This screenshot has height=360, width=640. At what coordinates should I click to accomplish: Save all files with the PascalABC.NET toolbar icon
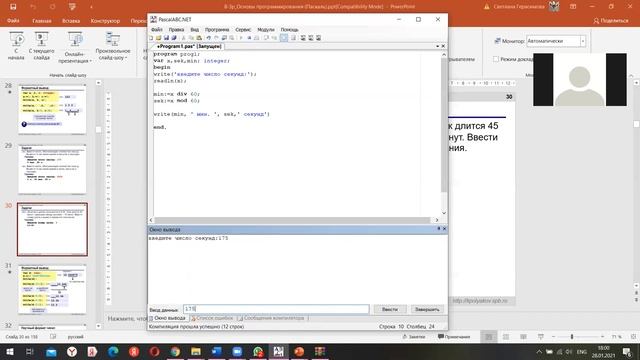[x=174, y=38]
